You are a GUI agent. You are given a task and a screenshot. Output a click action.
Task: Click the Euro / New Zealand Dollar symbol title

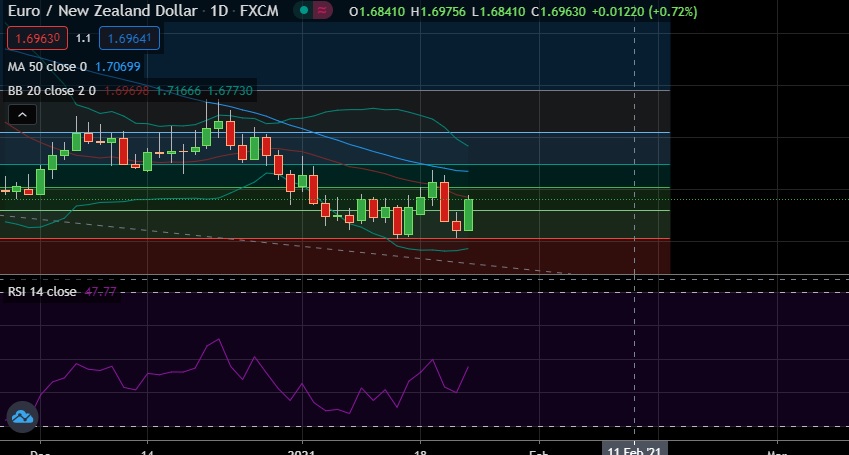click(102, 11)
